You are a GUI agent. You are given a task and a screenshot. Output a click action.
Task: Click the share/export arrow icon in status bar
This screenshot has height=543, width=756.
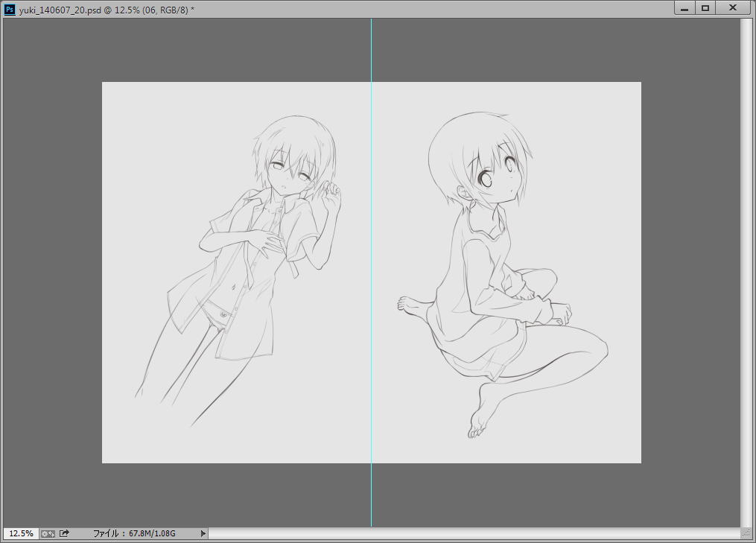click(64, 533)
